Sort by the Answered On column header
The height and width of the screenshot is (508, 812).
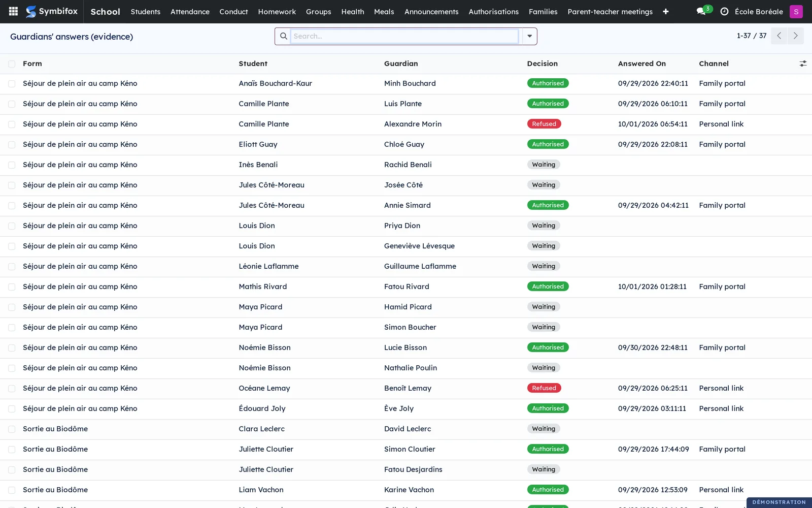coord(641,63)
